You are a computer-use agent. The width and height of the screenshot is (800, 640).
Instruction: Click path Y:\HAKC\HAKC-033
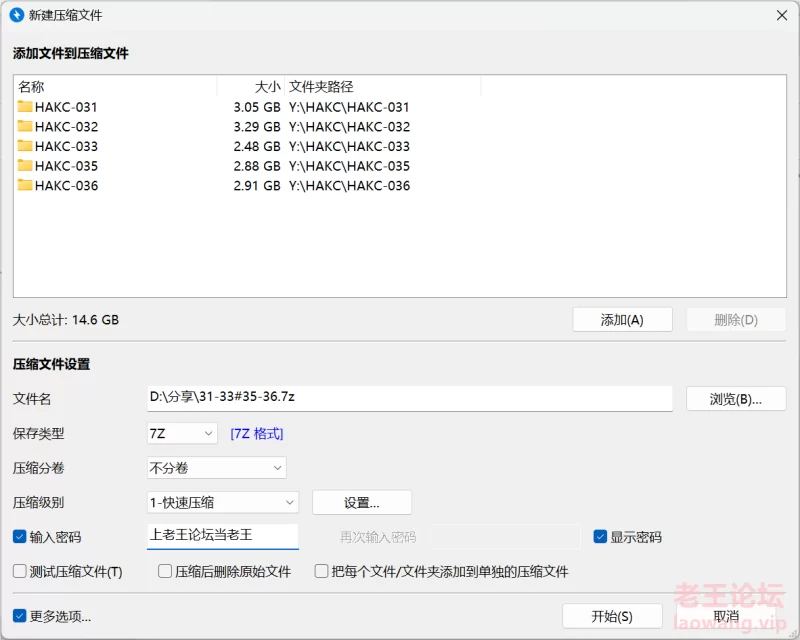[349, 146]
